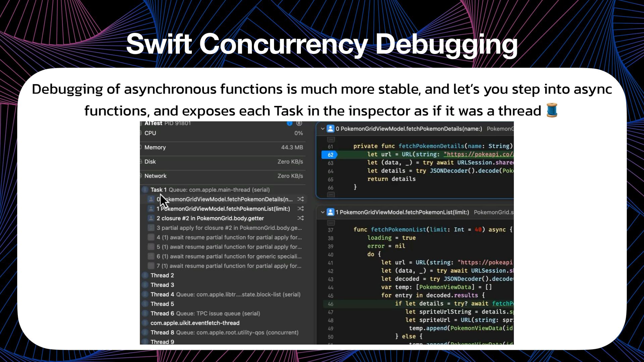Select Task 1 main-thread queue row
The image size is (644, 362).
(222, 190)
